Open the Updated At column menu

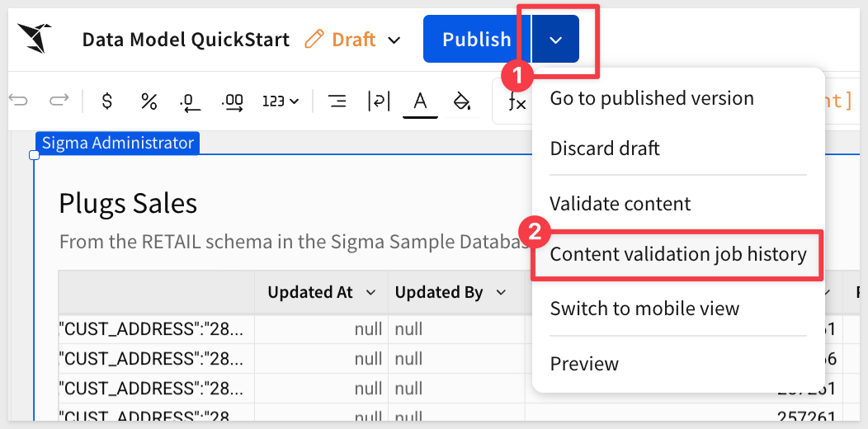(x=370, y=293)
